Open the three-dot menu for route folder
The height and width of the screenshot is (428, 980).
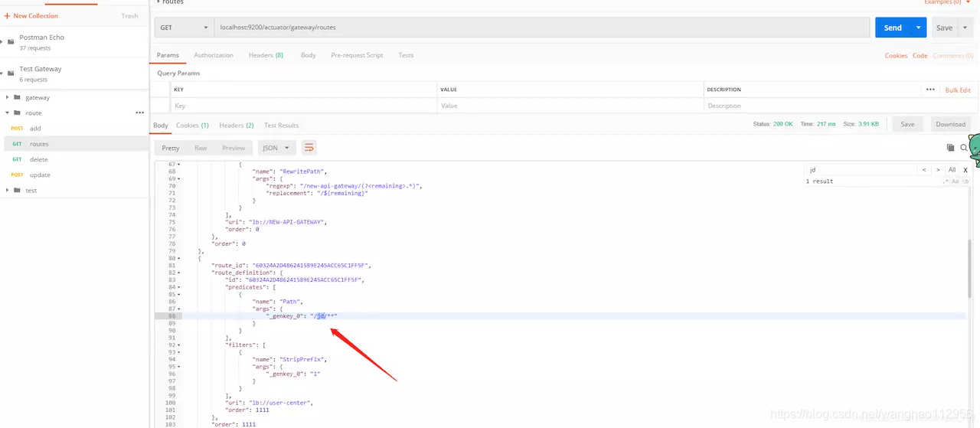click(139, 113)
